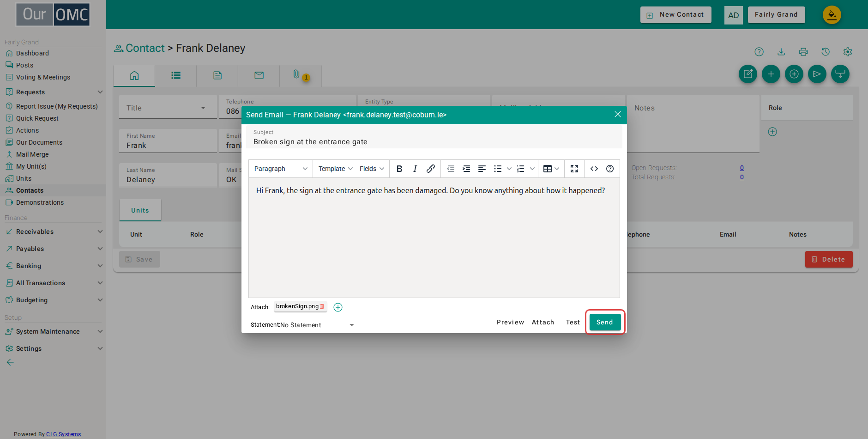The height and width of the screenshot is (439, 868).
Task: Open the Paragraph style dropdown
Action: [281, 169]
